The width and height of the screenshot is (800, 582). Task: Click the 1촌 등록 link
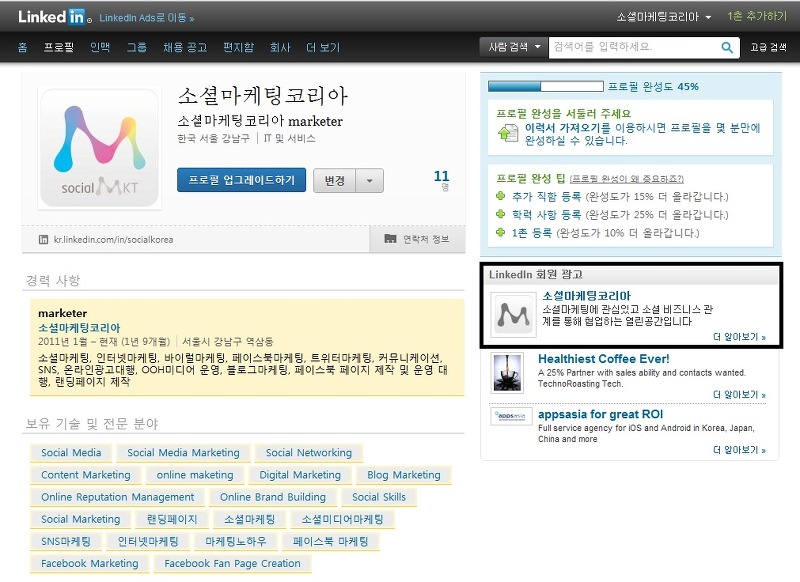tap(532, 233)
